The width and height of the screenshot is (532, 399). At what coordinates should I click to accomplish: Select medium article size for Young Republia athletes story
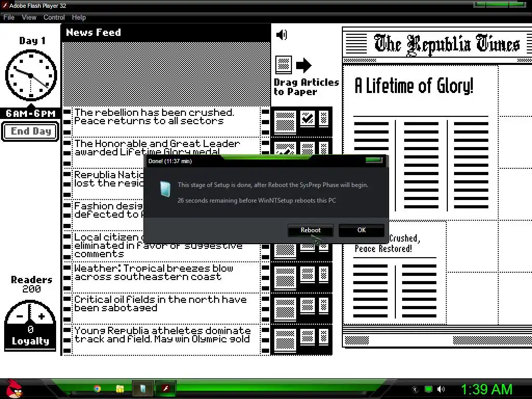tap(308, 337)
